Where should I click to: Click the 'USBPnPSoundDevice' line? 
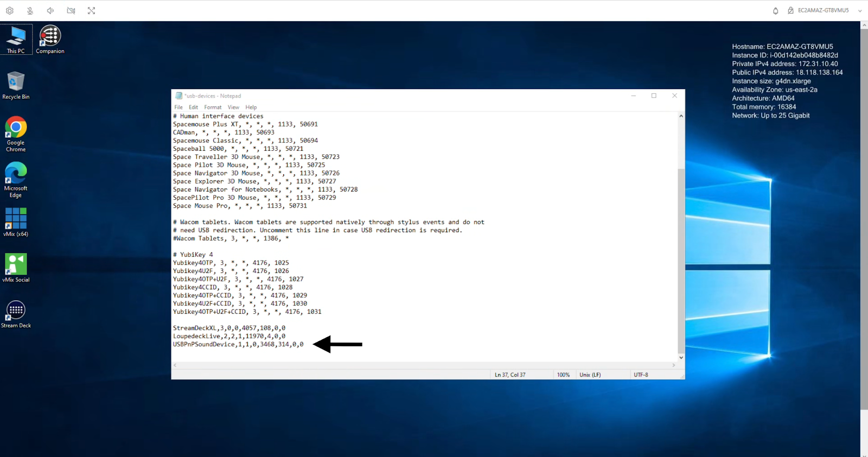[x=238, y=344]
